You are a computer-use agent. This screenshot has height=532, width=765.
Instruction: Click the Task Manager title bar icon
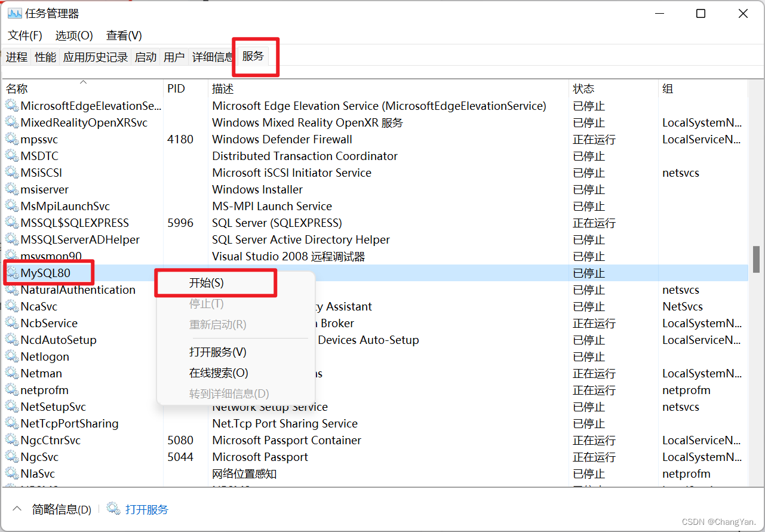pos(14,13)
